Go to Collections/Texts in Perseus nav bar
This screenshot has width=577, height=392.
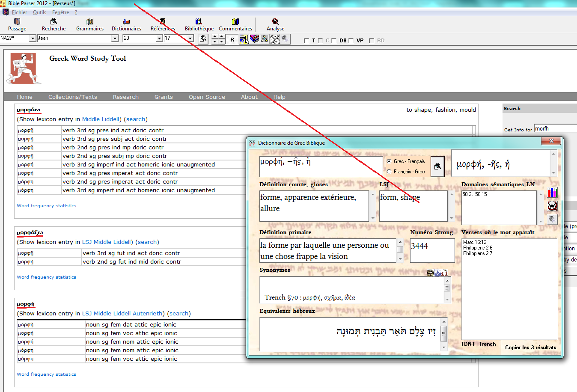[x=73, y=97]
